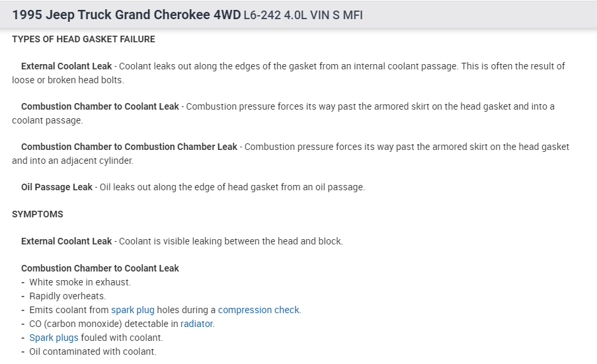Click 'Combustion Chamber to Coolant Leak' under failure types
Image resolution: width=597 pixels, height=364 pixels.
point(100,107)
